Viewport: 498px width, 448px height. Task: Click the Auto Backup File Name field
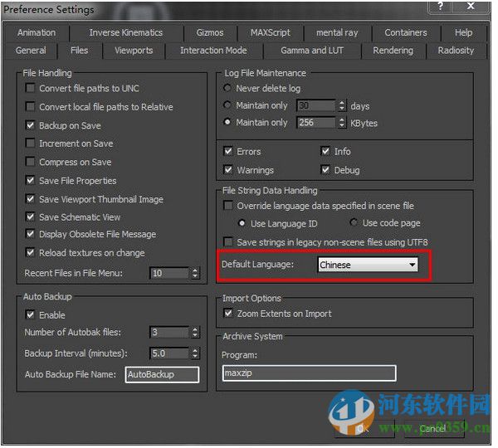pyautogui.click(x=163, y=375)
